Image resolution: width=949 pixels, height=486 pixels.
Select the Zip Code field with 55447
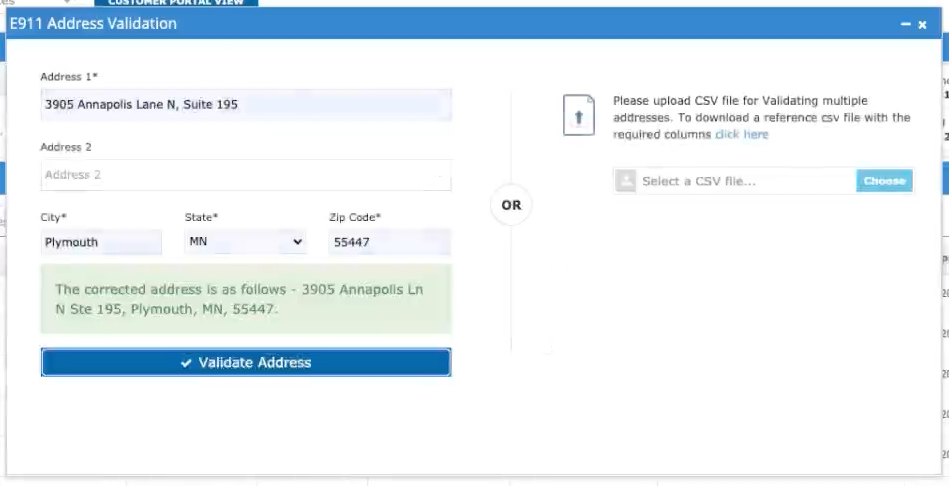(x=389, y=242)
